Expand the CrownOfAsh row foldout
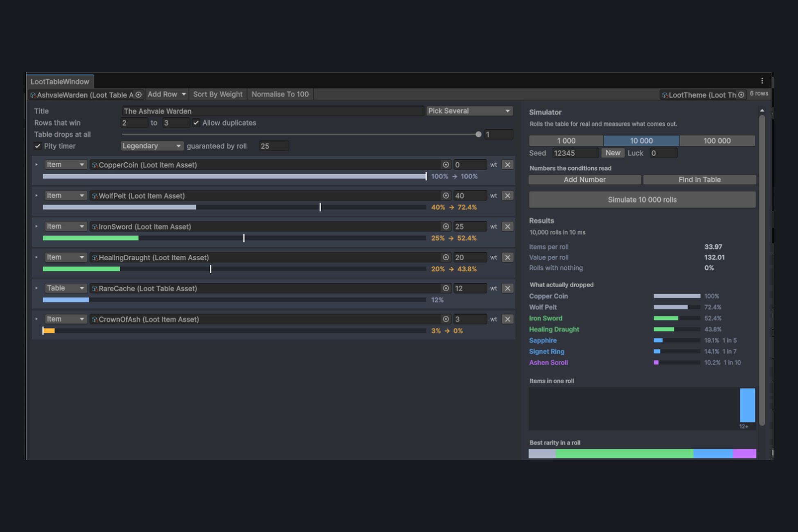 click(36, 319)
